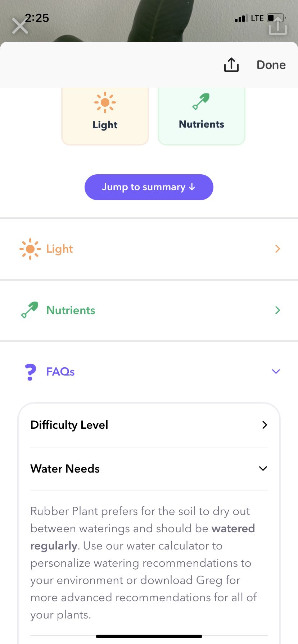
Task: Tap the shovel icon in Nutrients card
Action: point(201,101)
